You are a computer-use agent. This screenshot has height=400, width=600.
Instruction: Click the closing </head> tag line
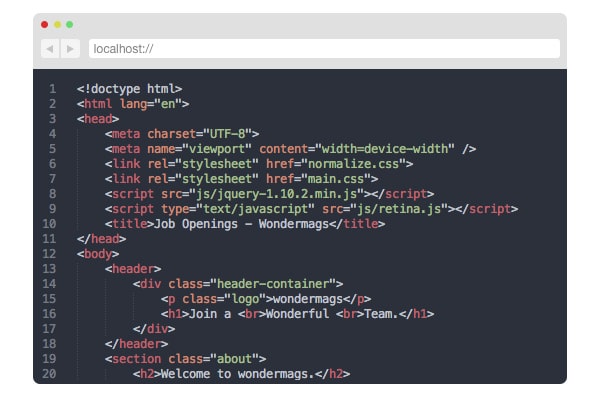click(x=101, y=239)
